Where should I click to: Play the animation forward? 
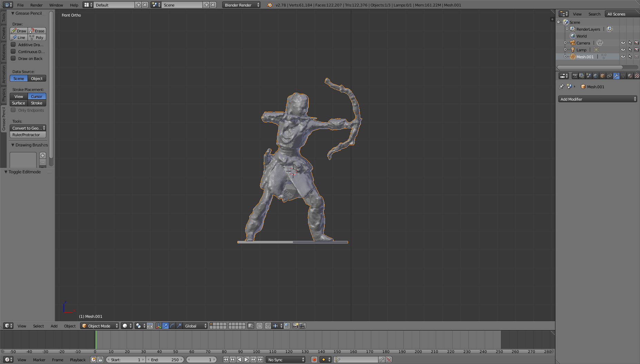[246, 360]
